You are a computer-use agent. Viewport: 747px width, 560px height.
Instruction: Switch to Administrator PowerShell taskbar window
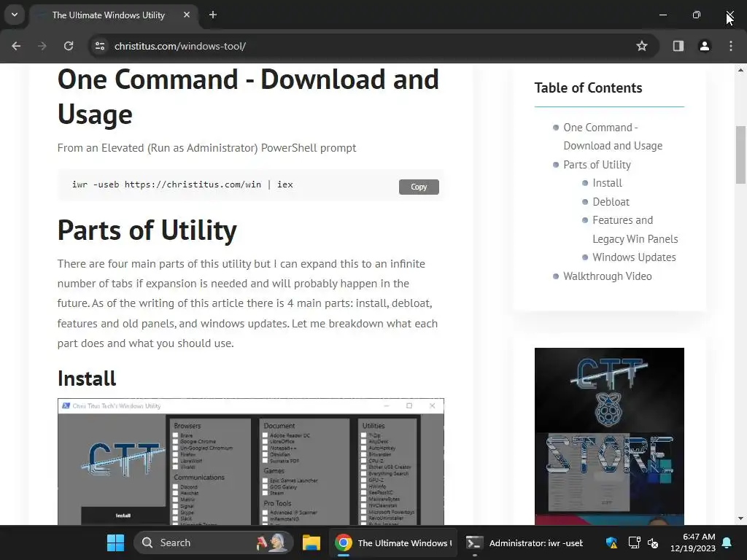524,542
